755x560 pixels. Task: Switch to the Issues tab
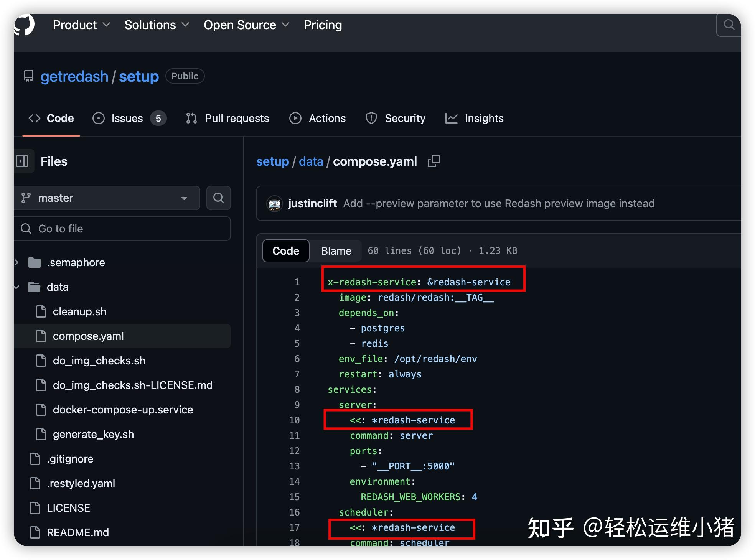point(127,118)
